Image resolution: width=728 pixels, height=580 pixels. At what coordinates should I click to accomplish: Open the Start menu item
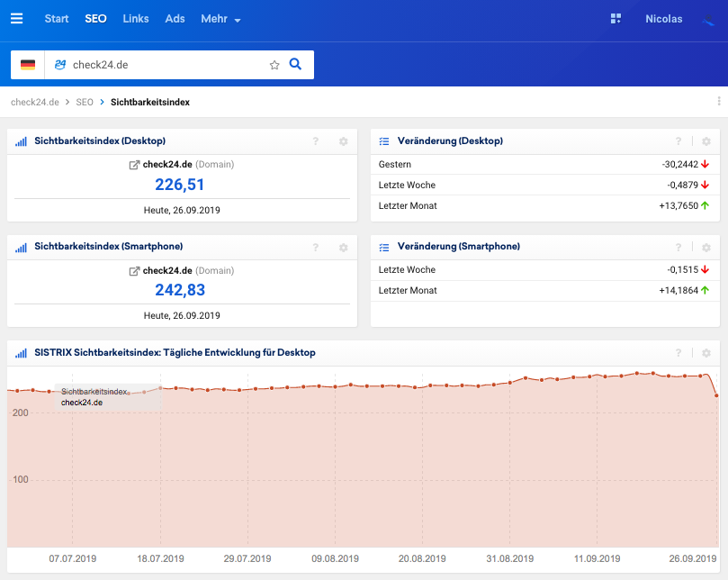click(x=57, y=19)
